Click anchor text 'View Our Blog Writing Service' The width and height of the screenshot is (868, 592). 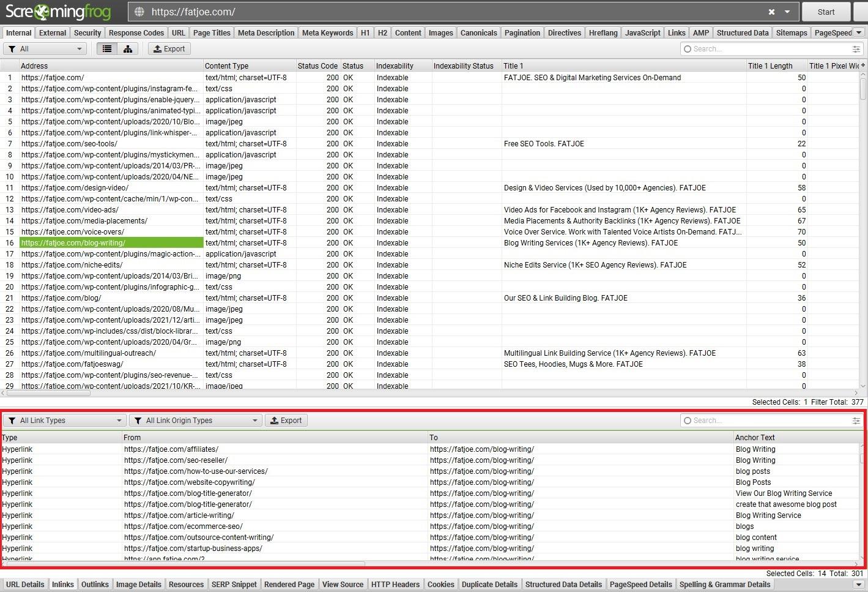tap(784, 493)
